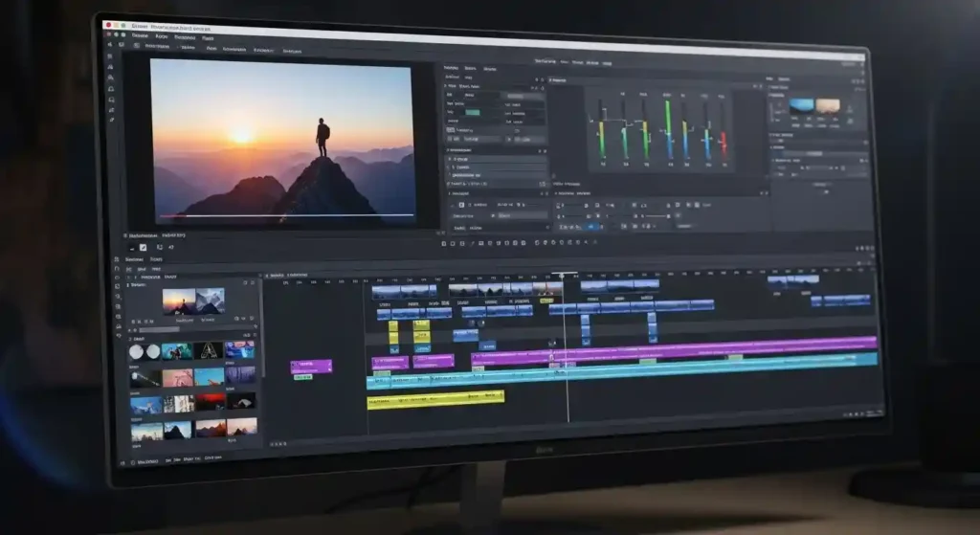This screenshot has width=980, height=535.
Task: Select the long yellow clip on the bottom track
Action: pyautogui.click(x=435, y=399)
